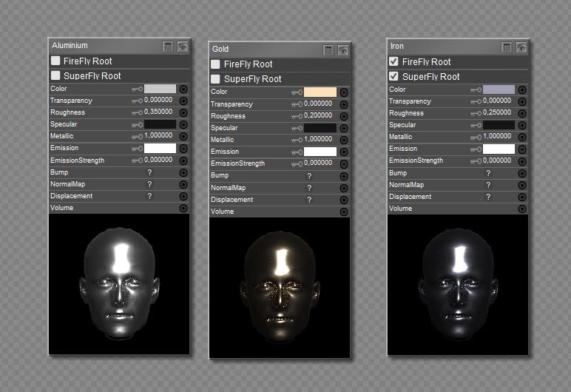Click the key icon beside Gold Color

pyautogui.click(x=297, y=92)
